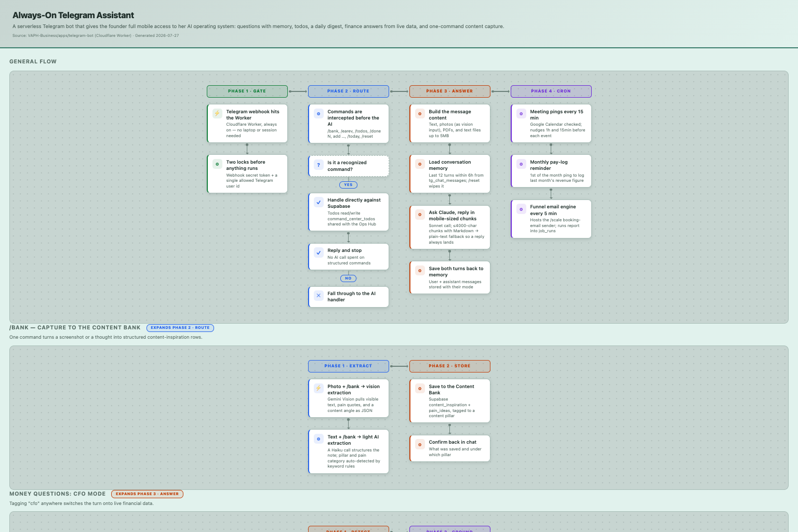Click the PHASE 2 · STORE header

pyautogui.click(x=450, y=366)
